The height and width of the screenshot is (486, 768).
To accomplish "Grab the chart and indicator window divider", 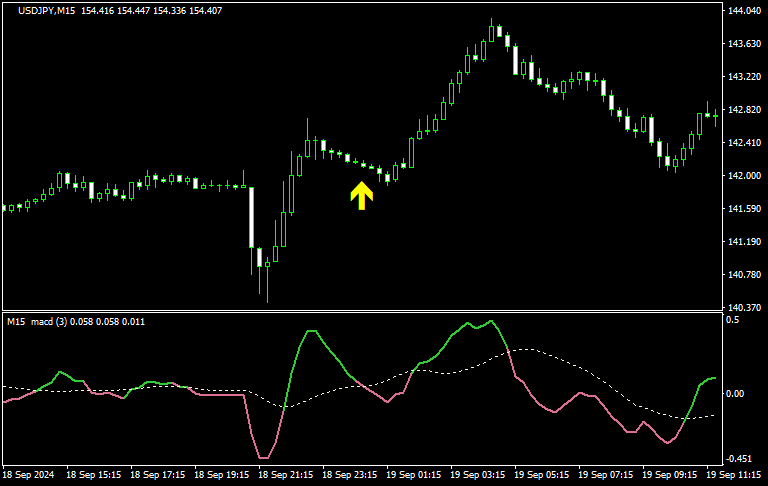I will 360,311.
